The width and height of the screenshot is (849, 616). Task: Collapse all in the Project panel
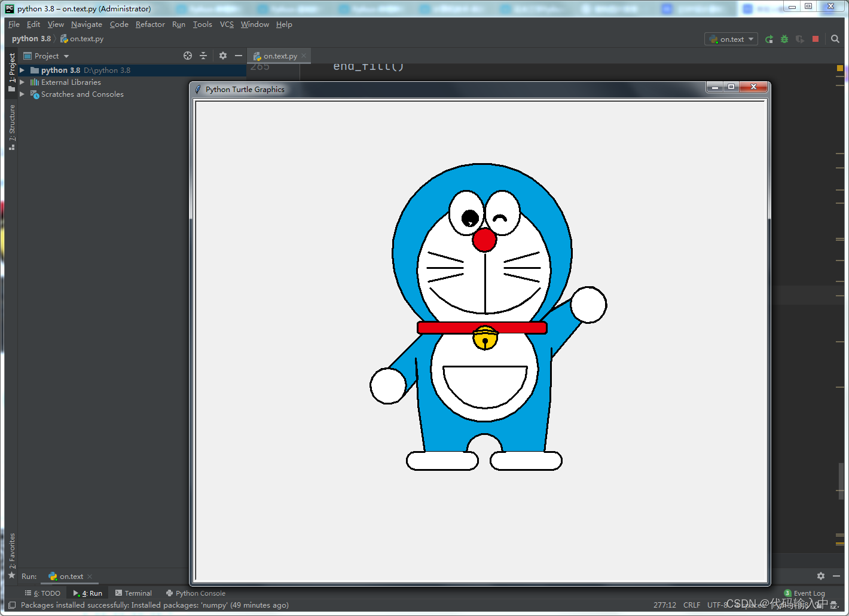click(203, 56)
